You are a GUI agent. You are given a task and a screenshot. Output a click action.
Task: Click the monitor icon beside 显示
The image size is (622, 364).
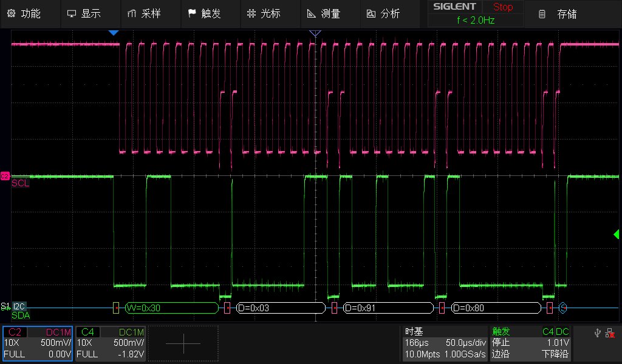pyautogui.click(x=72, y=14)
